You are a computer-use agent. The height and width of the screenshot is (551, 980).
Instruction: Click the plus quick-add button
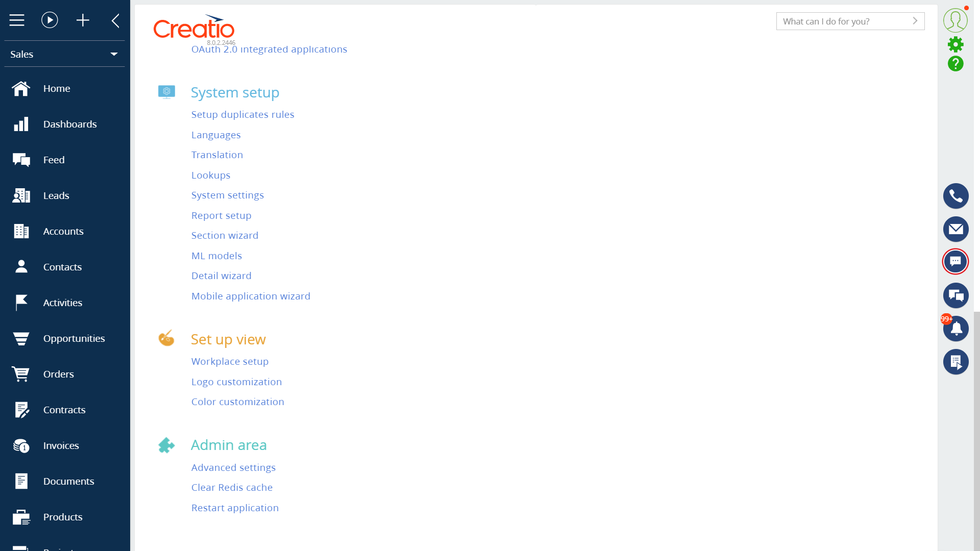point(83,20)
